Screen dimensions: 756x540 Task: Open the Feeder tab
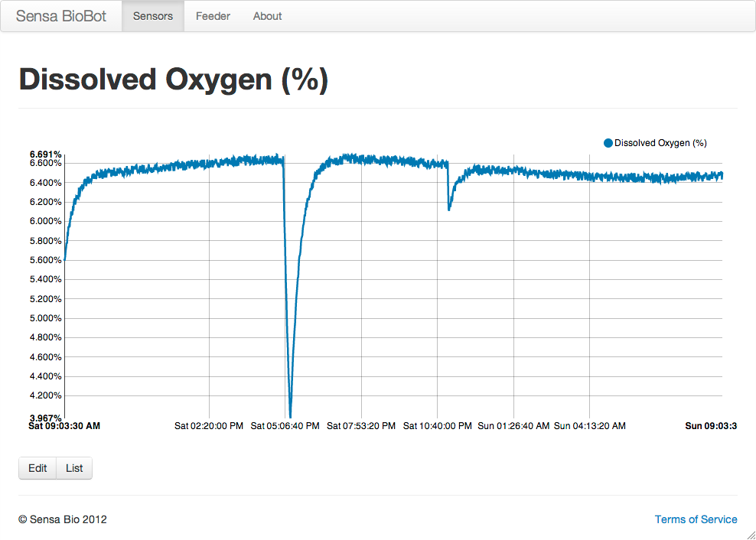213,16
